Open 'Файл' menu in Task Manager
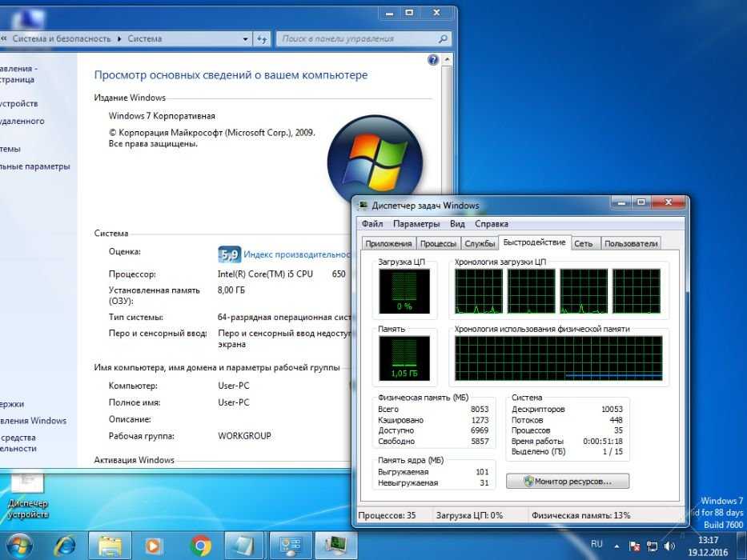The width and height of the screenshot is (747, 560). click(x=372, y=224)
